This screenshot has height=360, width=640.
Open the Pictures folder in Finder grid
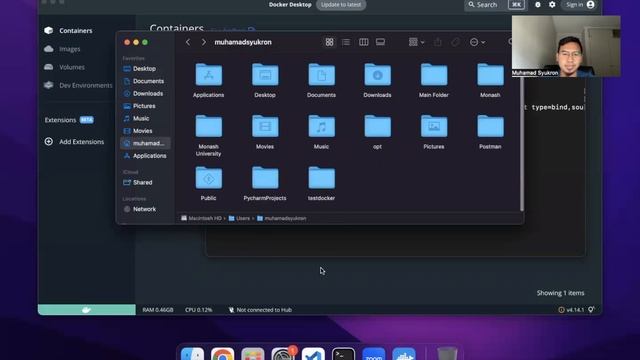pyautogui.click(x=434, y=126)
